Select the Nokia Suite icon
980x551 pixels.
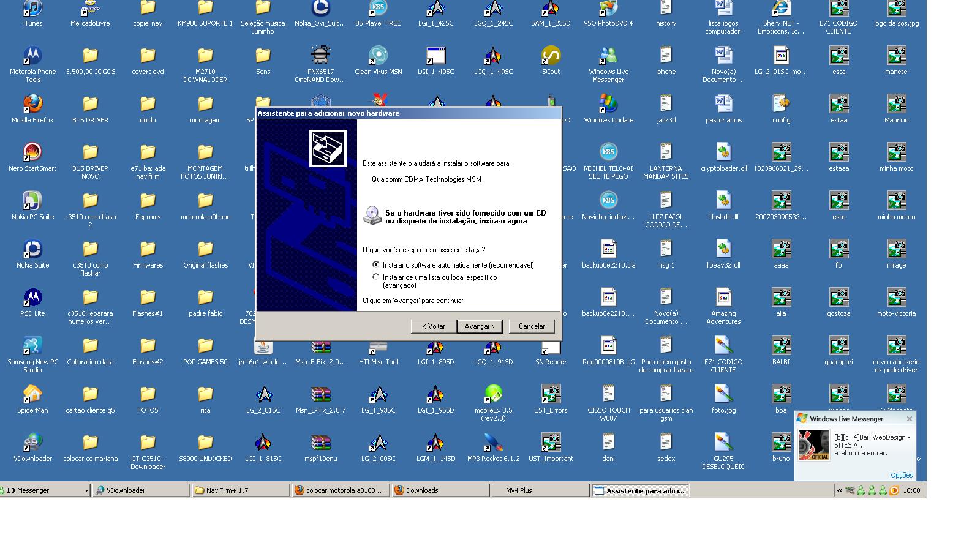(x=32, y=250)
